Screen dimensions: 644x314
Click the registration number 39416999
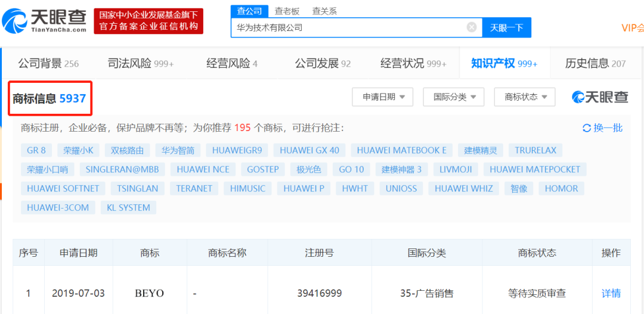pyautogui.click(x=320, y=294)
